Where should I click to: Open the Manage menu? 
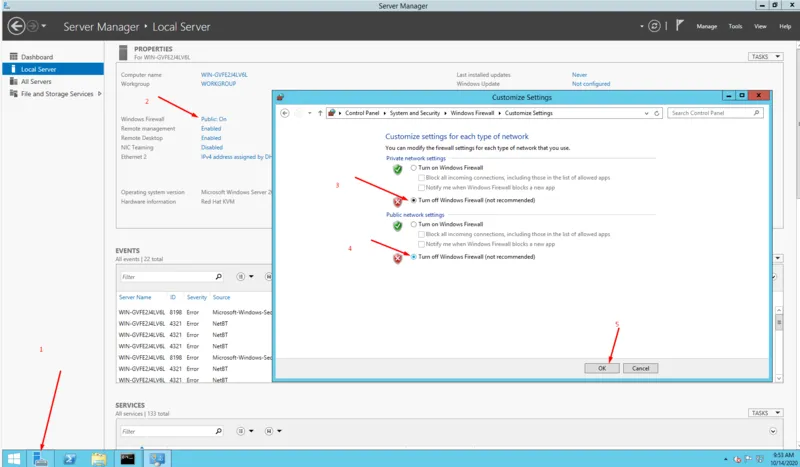pyautogui.click(x=706, y=26)
